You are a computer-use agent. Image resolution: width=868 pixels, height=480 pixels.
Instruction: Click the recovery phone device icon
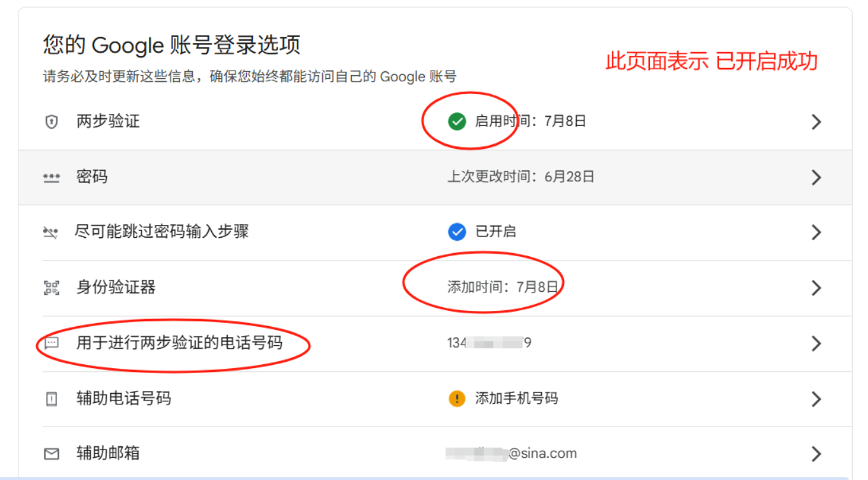coord(52,399)
